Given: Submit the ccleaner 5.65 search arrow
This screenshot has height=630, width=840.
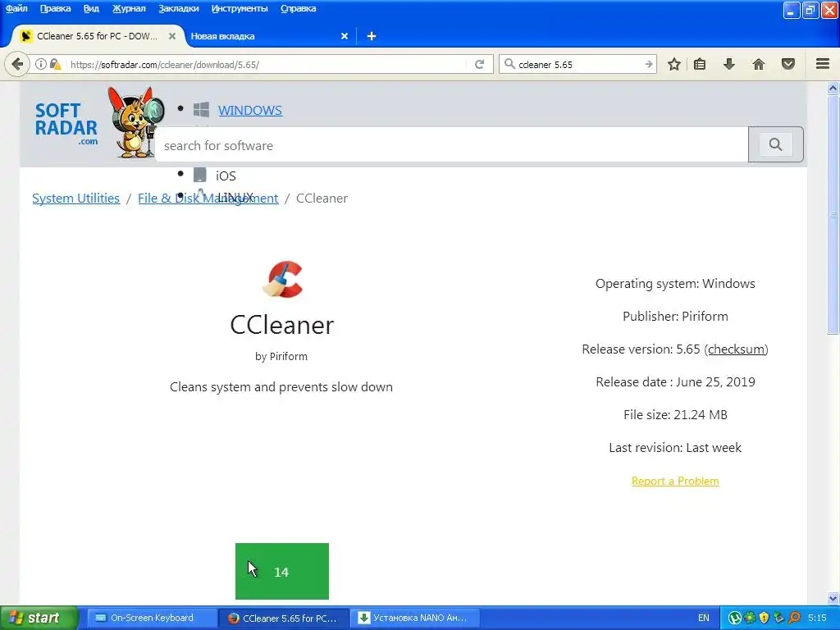Looking at the screenshot, I should click(x=648, y=64).
